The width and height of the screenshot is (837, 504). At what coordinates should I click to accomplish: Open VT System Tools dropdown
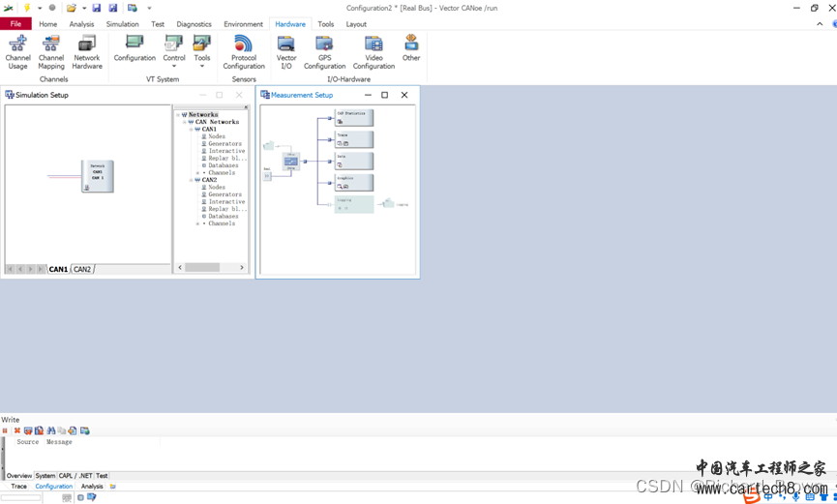(x=202, y=51)
